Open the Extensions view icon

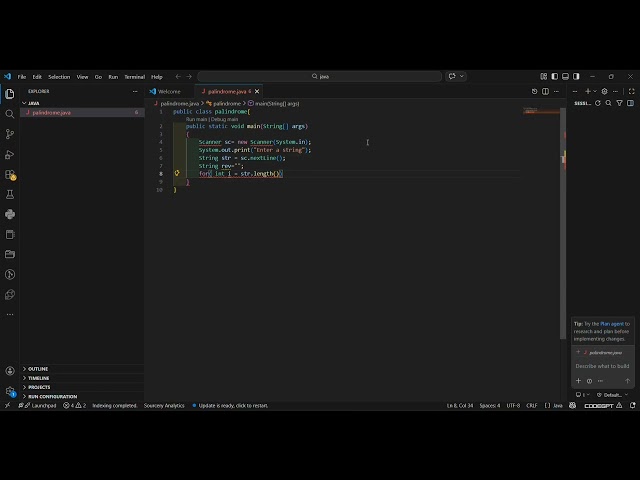10,175
